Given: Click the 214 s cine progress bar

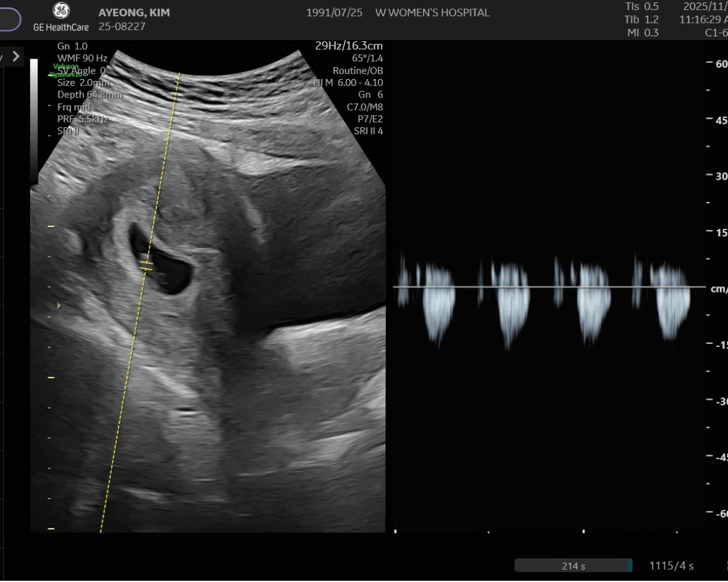Looking at the screenshot, I should coord(573,566).
